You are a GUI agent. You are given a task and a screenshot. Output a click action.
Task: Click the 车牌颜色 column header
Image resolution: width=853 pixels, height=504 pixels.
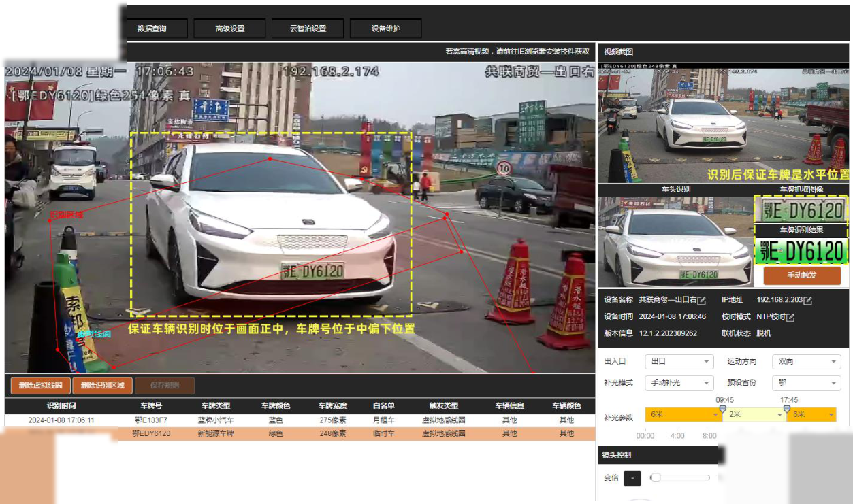[x=276, y=405]
